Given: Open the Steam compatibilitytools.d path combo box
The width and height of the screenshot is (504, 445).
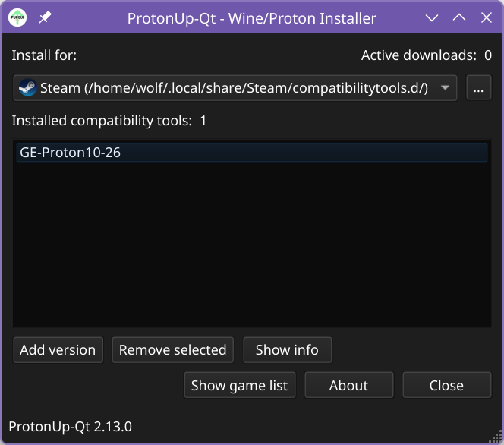Looking at the screenshot, I should tap(228, 88).
